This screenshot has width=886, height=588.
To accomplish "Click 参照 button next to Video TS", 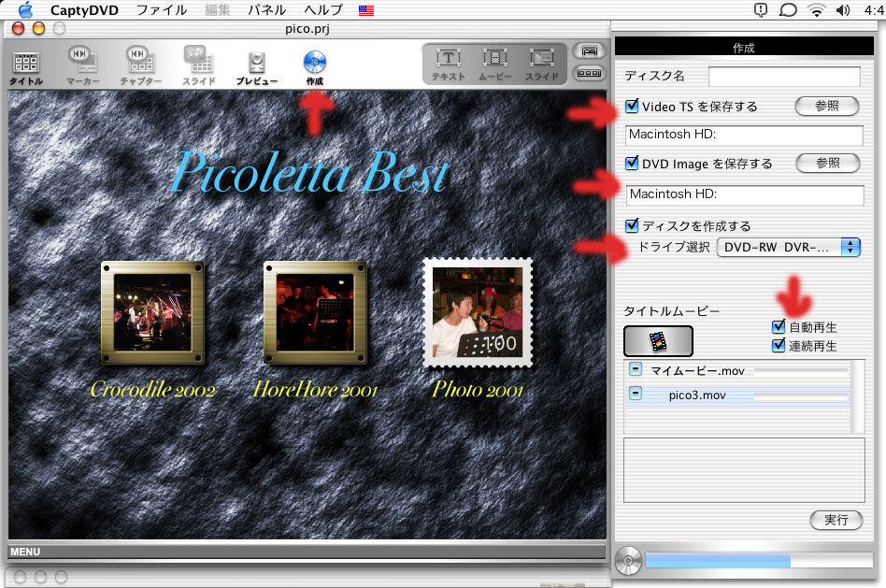I will click(827, 107).
